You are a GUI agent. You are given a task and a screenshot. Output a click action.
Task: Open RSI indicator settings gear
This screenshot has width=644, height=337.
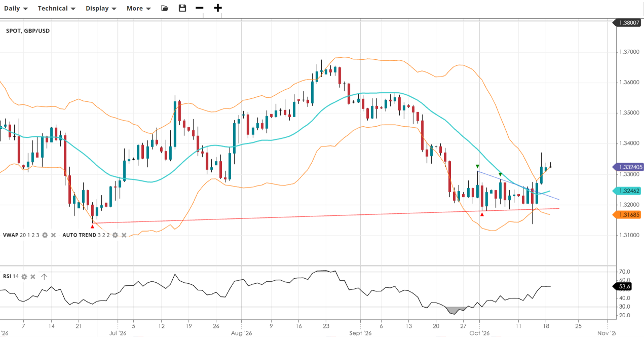[x=24, y=277]
